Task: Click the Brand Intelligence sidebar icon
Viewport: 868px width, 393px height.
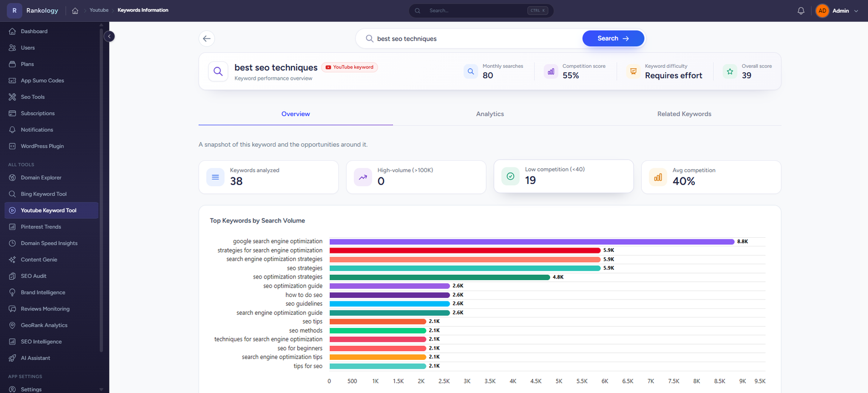Action: click(12, 293)
